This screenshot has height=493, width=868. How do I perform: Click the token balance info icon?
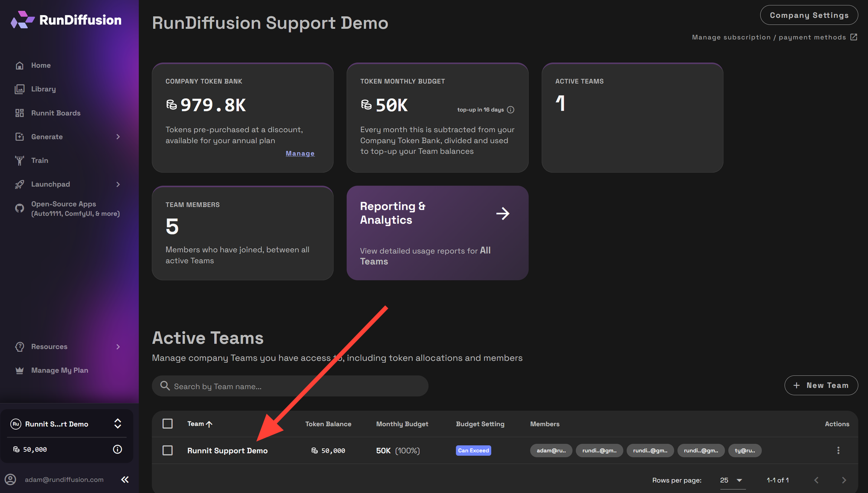point(117,449)
